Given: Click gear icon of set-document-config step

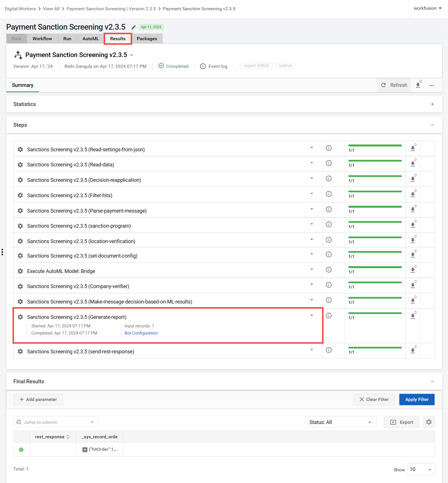Looking at the screenshot, I should click(x=20, y=256).
